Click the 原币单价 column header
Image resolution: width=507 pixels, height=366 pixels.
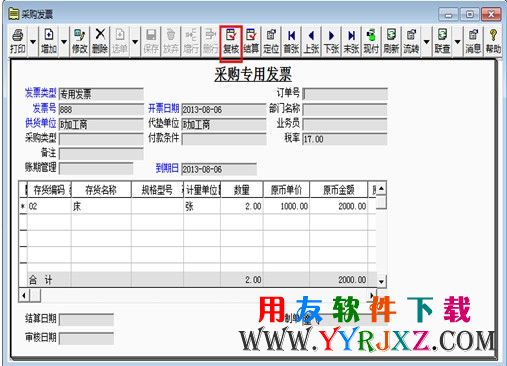click(x=286, y=190)
